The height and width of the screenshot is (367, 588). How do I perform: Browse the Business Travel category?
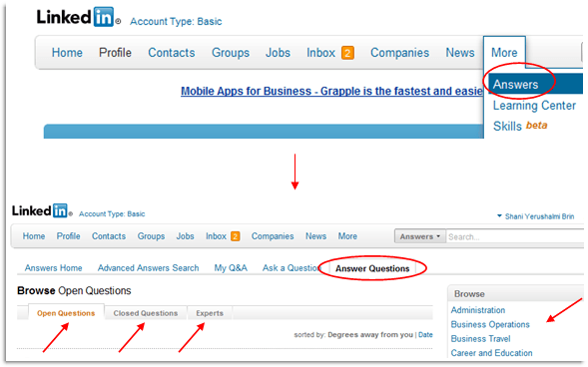(x=481, y=338)
